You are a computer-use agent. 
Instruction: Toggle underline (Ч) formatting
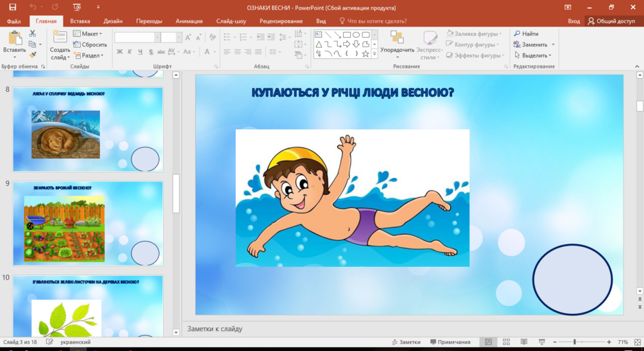tap(140, 52)
